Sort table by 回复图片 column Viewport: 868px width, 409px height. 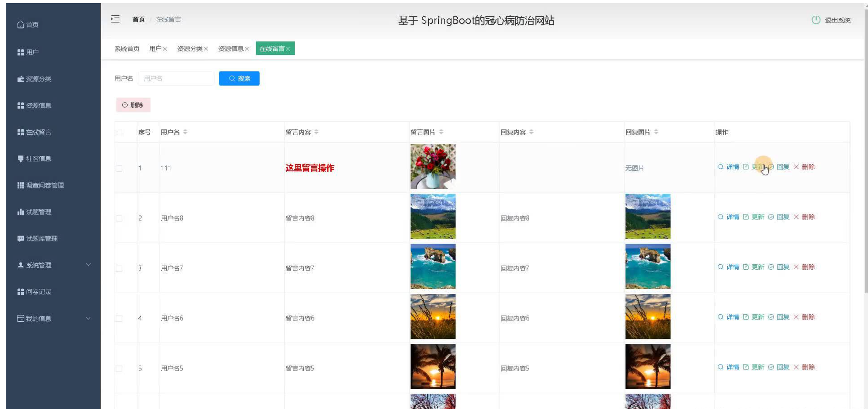656,132
